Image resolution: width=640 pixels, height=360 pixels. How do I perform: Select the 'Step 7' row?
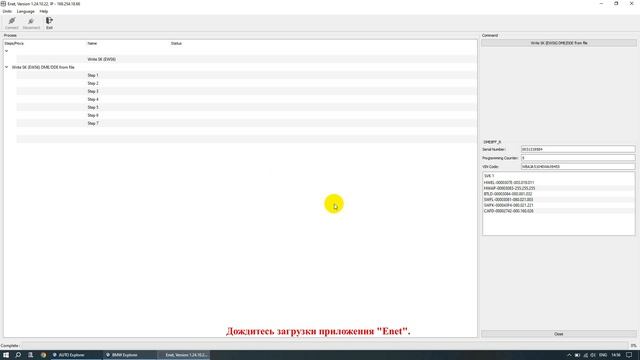coord(246,123)
